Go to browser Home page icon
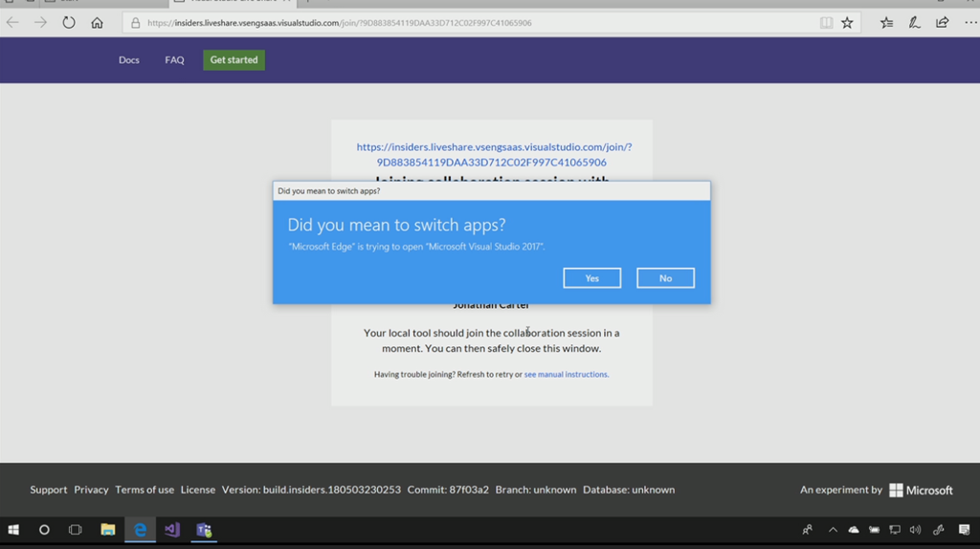 coord(97,23)
